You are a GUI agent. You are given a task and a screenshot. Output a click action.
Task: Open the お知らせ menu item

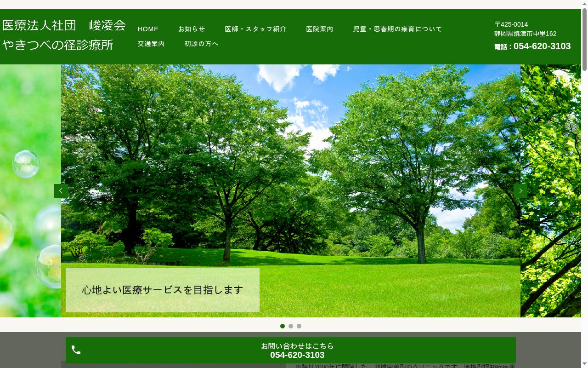[x=192, y=29]
